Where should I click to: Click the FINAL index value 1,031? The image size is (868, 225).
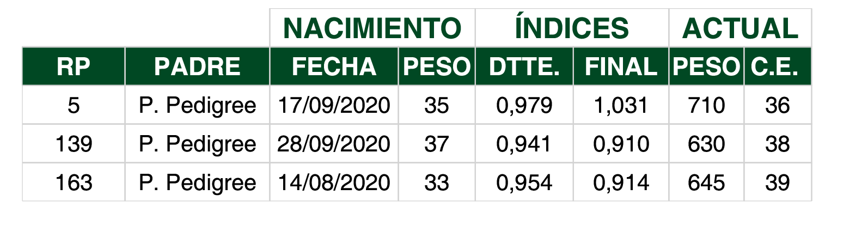(621, 105)
